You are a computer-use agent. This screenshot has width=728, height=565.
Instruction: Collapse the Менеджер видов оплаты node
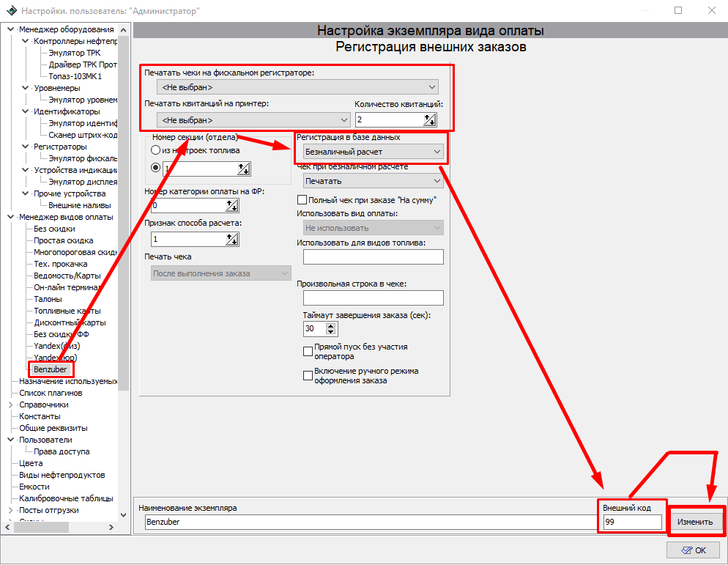[11, 217]
